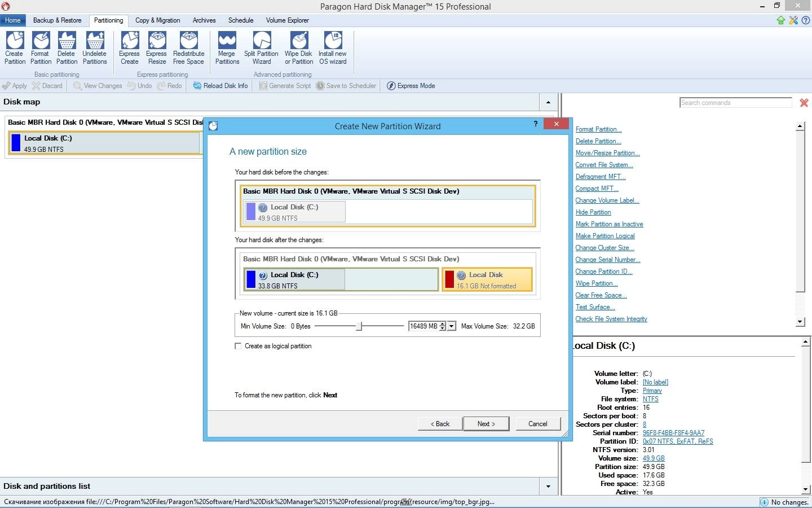Click the Wipe Partition link

pyautogui.click(x=597, y=283)
